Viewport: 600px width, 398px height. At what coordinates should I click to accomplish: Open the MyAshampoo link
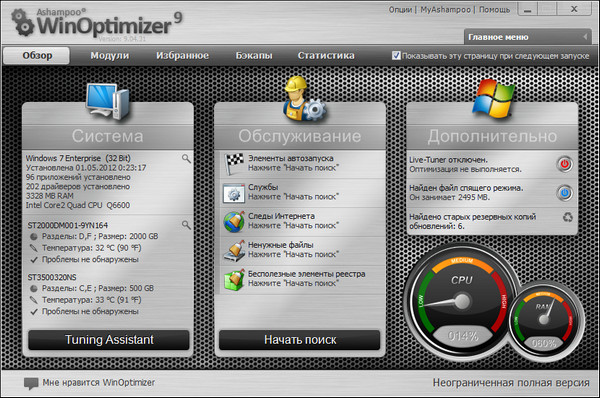point(445,10)
